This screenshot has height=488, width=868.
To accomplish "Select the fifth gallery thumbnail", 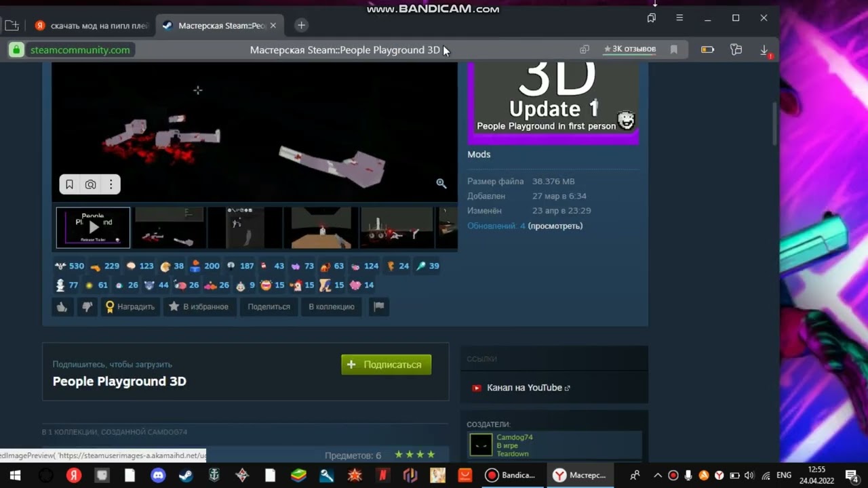I will [x=397, y=228].
